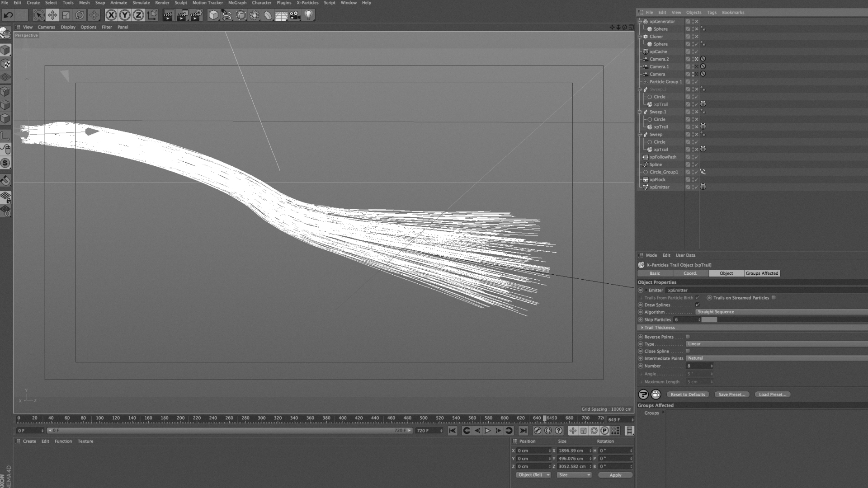Click record keyframe icon
Image resolution: width=868 pixels, height=488 pixels.
[x=537, y=431]
